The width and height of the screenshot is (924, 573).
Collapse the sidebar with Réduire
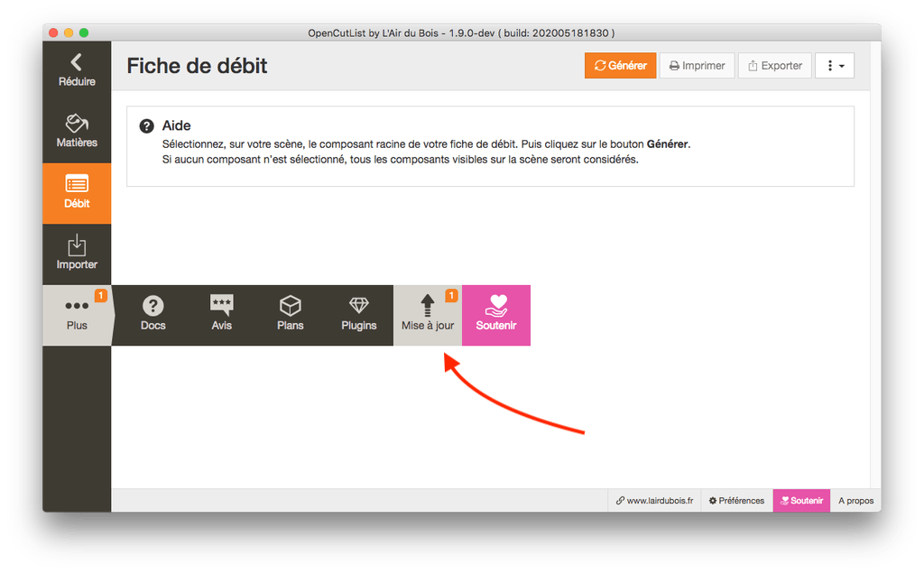click(x=77, y=71)
